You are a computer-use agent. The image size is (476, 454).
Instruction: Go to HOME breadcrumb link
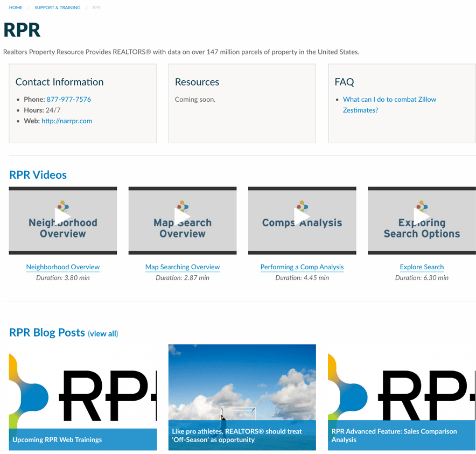16,8
